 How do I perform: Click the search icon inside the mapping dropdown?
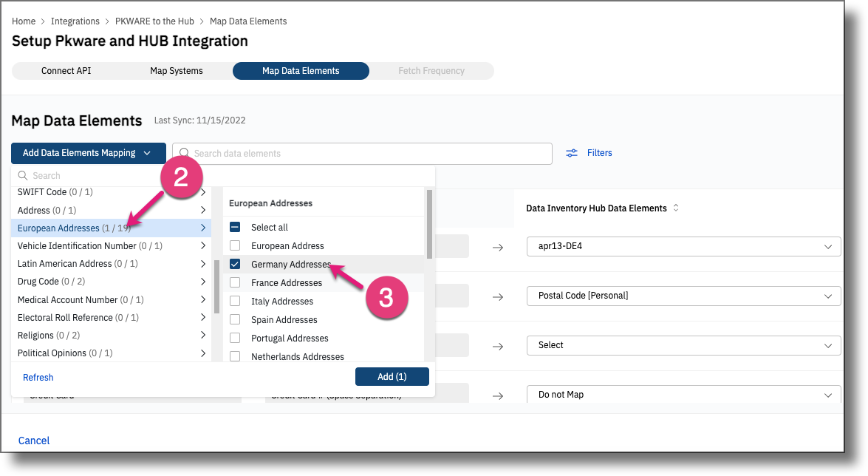click(x=24, y=175)
